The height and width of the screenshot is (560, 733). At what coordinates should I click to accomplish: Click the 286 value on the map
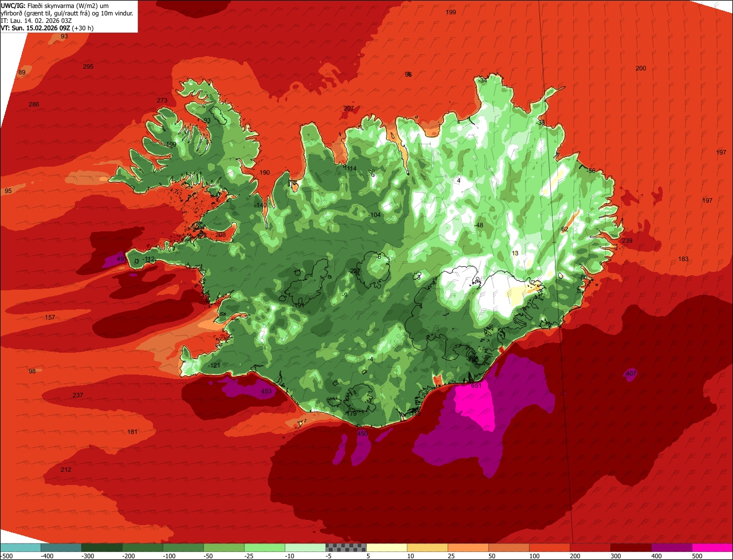pos(34,104)
